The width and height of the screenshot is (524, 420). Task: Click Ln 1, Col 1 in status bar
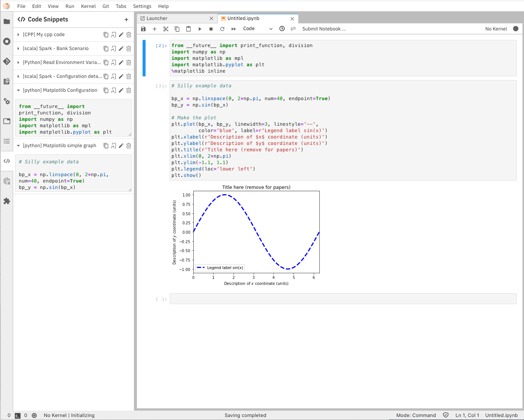coord(467,415)
